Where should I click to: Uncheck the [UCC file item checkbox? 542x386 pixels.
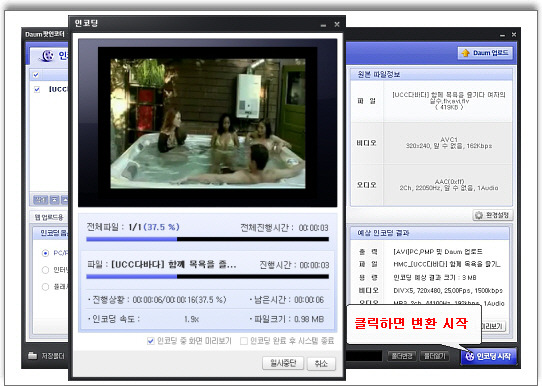tap(37, 90)
